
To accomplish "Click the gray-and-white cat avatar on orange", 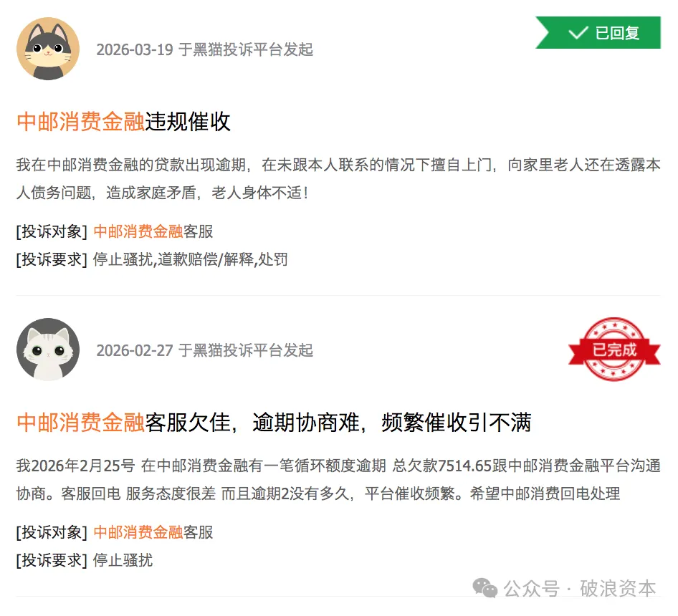I will coord(48,49).
